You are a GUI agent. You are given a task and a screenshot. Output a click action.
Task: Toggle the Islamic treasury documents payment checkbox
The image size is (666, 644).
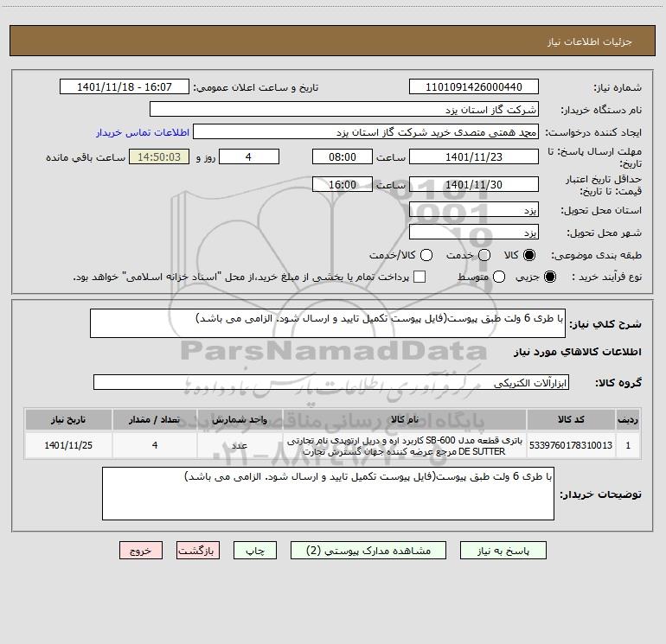(x=419, y=277)
